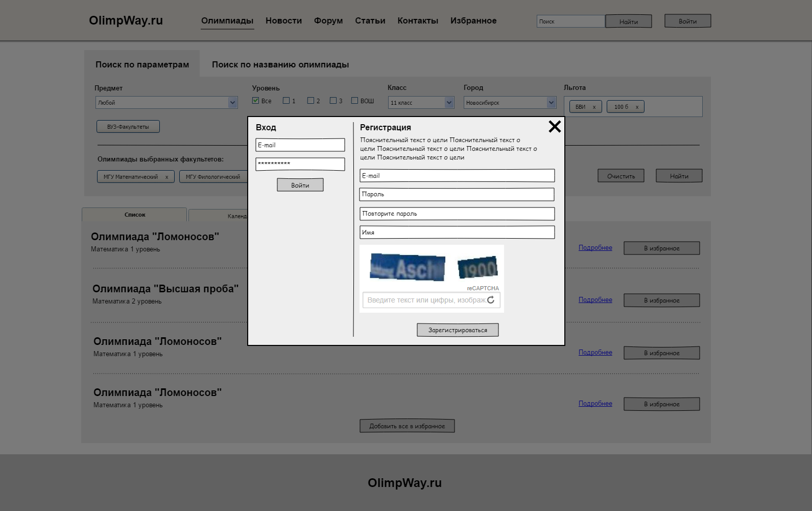Open the Форум menu item
This screenshot has height=511, width=812.
click(328, 21)
